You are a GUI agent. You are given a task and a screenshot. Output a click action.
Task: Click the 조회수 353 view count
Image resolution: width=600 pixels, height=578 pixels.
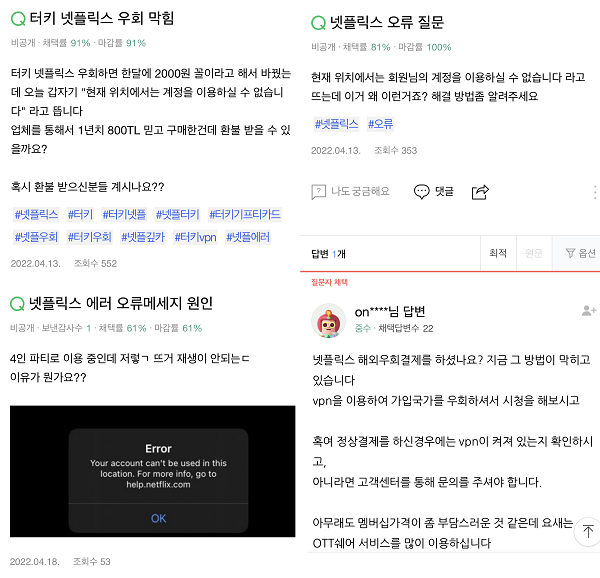pyautogui.click(x=395, y=150)
